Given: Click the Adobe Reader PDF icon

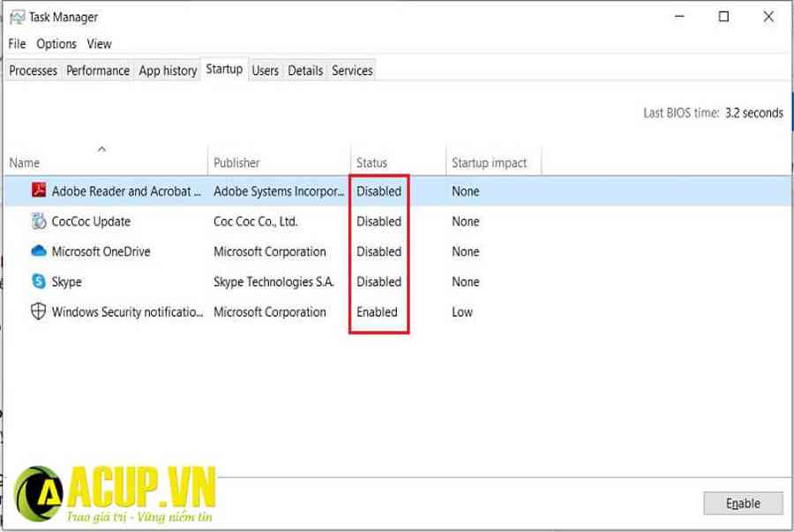Looking at the screenshot, I should click(x=39, y=190).
